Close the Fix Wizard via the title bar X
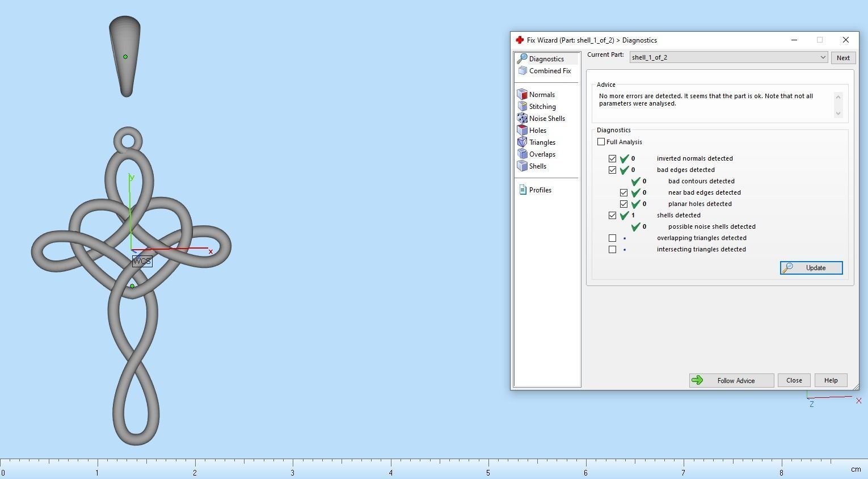868x479 pixels. (846, 40)
